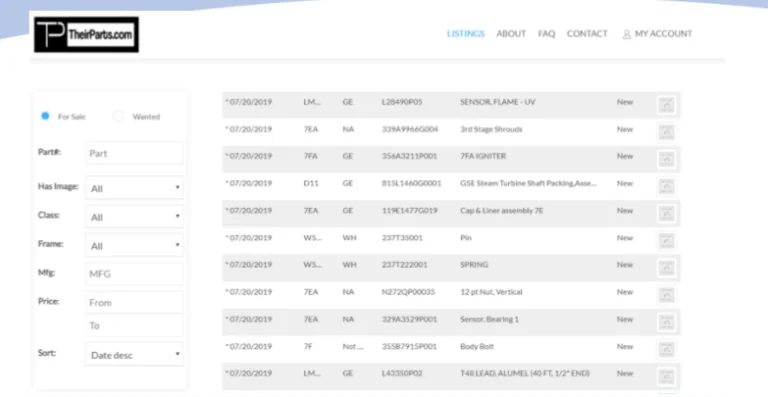Open the CONTACT page

[587, 34]
